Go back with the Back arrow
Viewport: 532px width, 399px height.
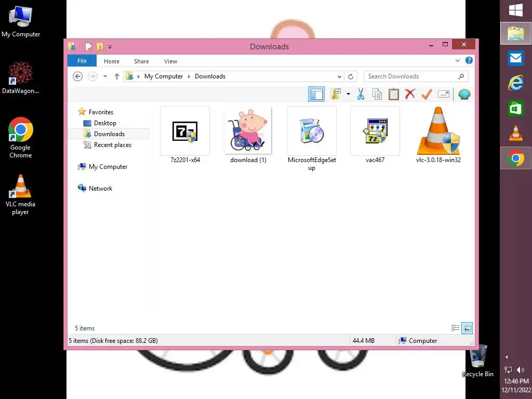[78, 76]
